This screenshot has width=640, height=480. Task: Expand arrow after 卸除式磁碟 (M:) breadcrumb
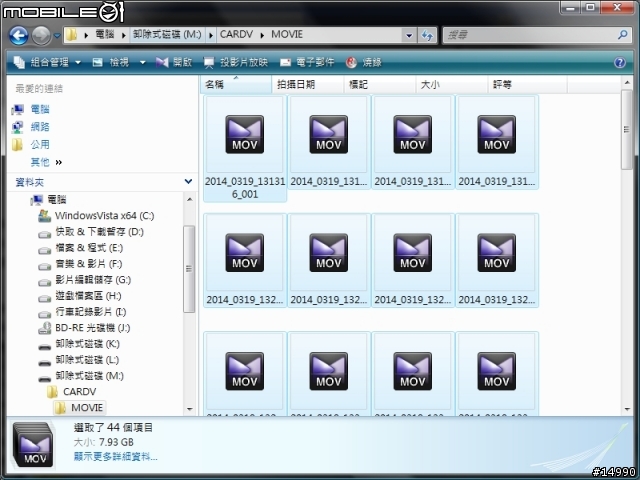(x=211, y=35)
